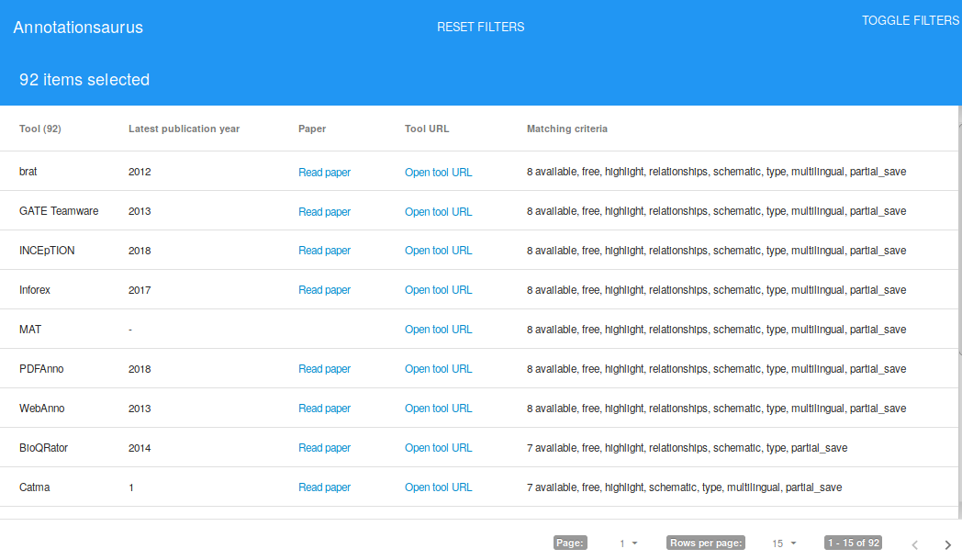Screen dimensions: 962x560
Task: Click the Tool URL column header
Action: pyautogui.click(x=427, y=129)
